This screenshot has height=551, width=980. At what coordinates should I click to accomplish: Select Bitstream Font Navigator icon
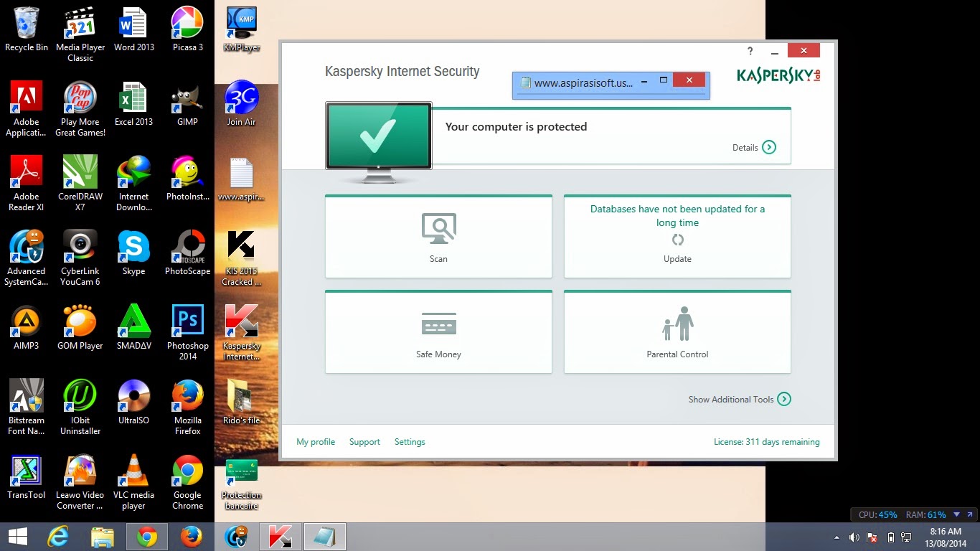click(27, 407)
